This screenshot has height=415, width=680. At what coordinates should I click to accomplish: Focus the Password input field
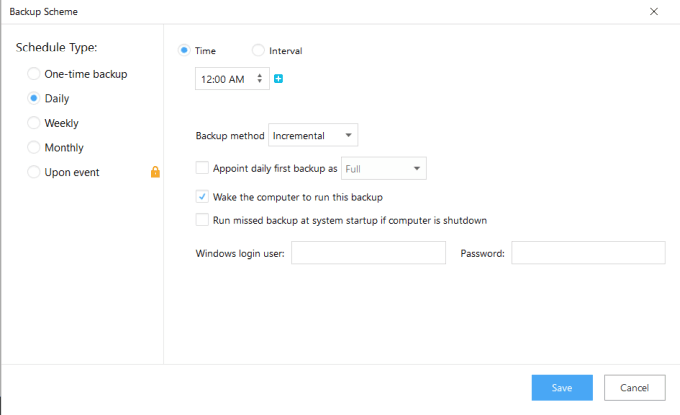tap(588, 253)
